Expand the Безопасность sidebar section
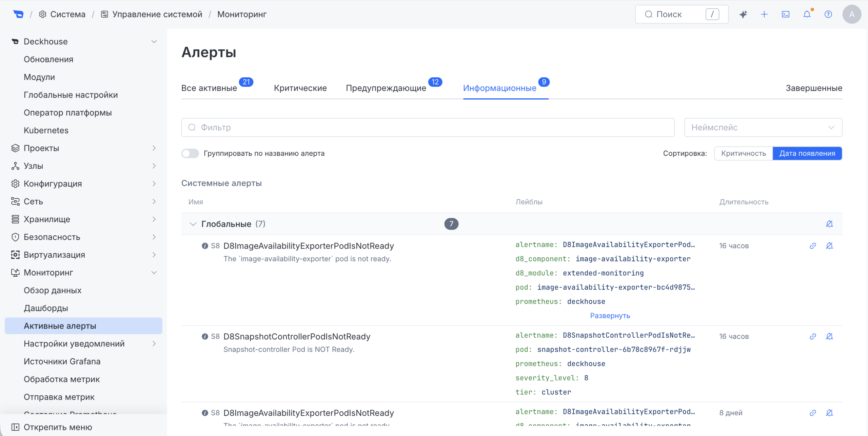Screen dimensions: 868x436 click(154, 237)
